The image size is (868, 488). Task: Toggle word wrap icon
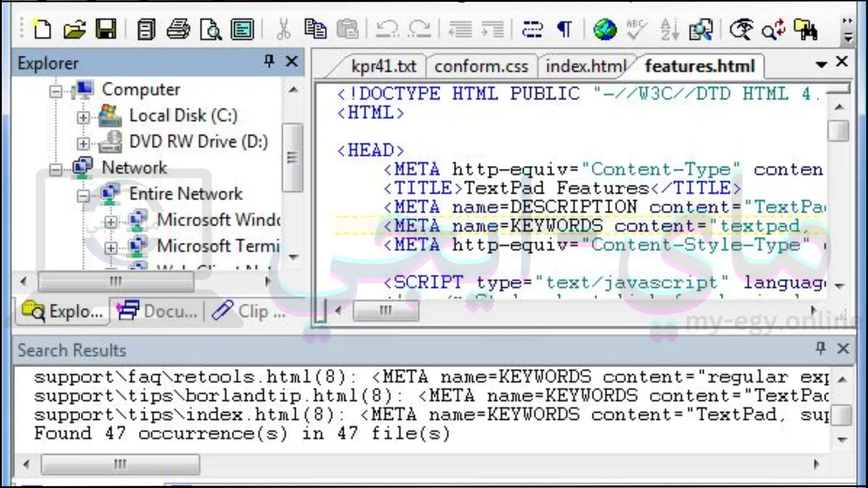click(532, 30)
